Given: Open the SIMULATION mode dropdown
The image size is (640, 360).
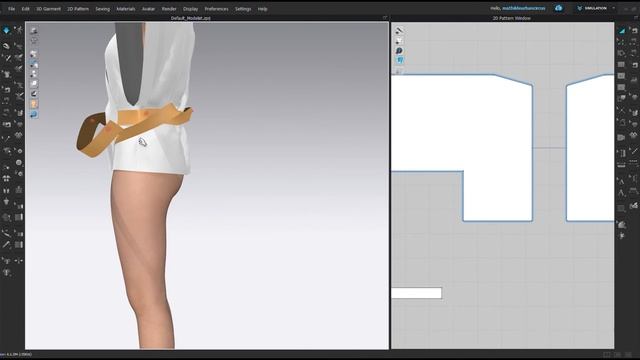Looking at the screenshot, I should (596, 8).
